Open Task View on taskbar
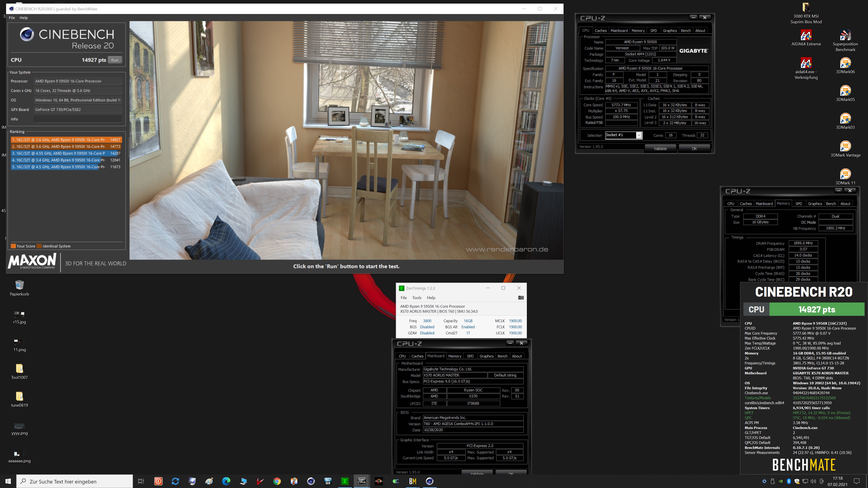 [141, 481]
